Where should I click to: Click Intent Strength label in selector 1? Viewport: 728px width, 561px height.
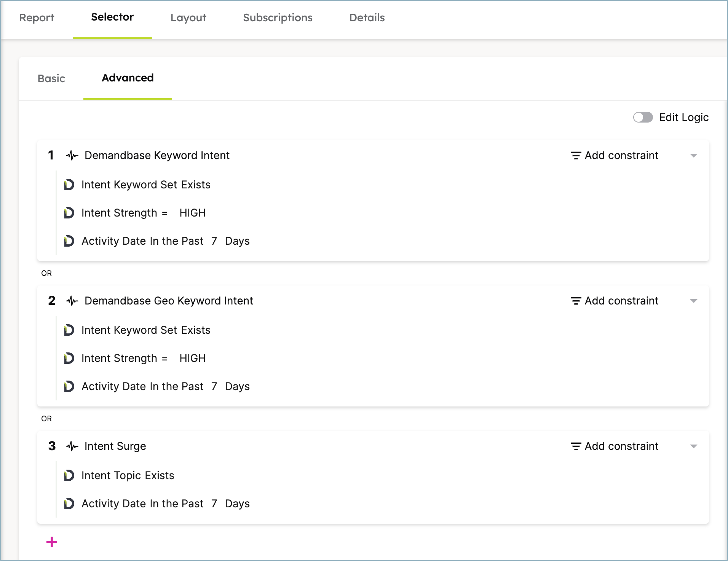119,213
